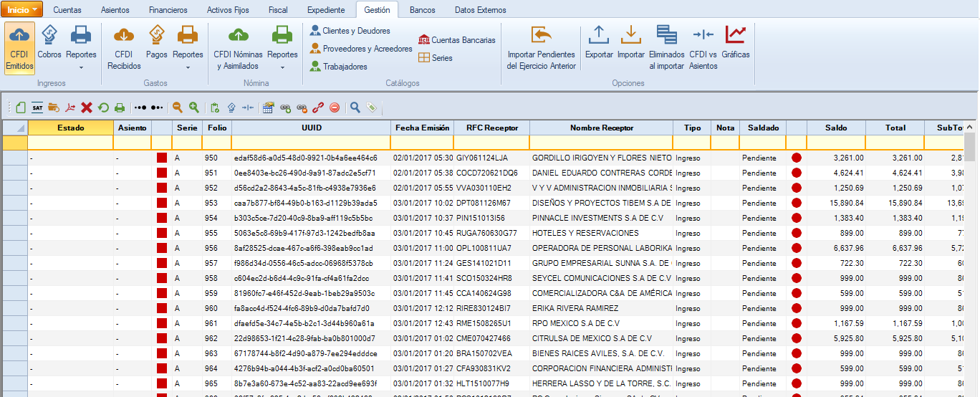Sort by the Saldo column header
980x397 pixels.
[836, 128]
